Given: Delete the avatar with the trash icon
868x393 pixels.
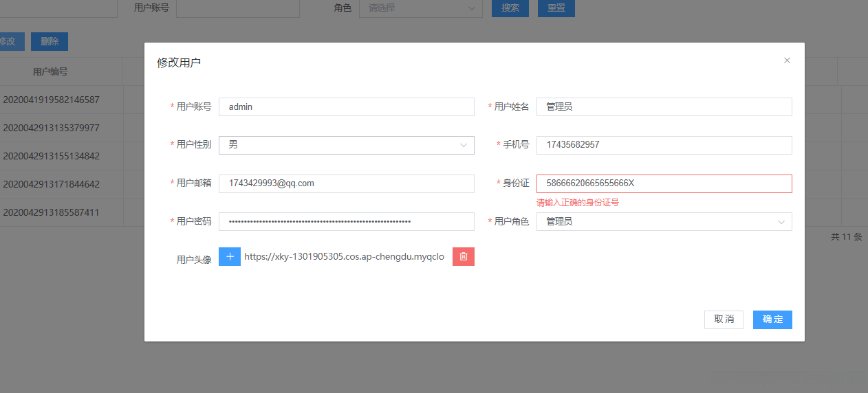Looking at the screenshot, I should [x=464, y=256].
